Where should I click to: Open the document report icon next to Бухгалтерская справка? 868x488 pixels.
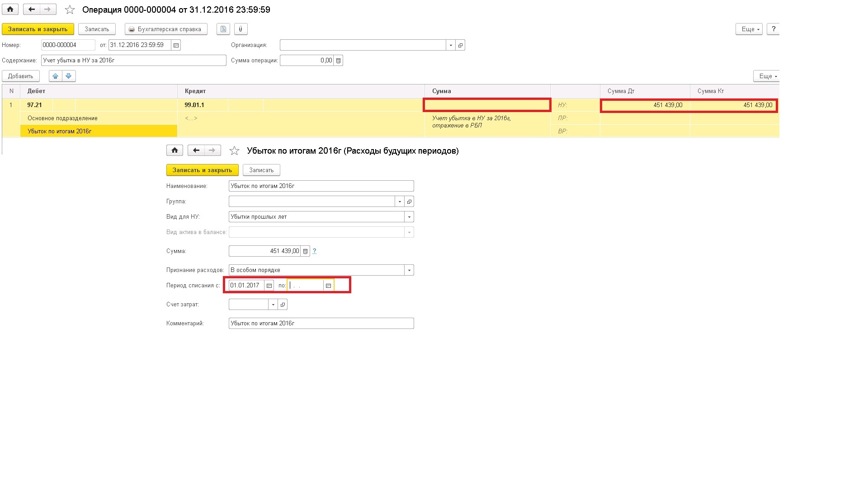[223, 29]
